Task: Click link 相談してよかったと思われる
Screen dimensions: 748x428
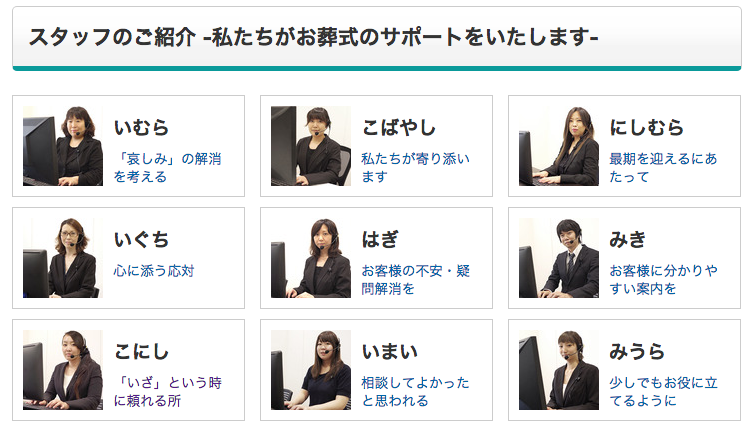Action: [416, 392]
